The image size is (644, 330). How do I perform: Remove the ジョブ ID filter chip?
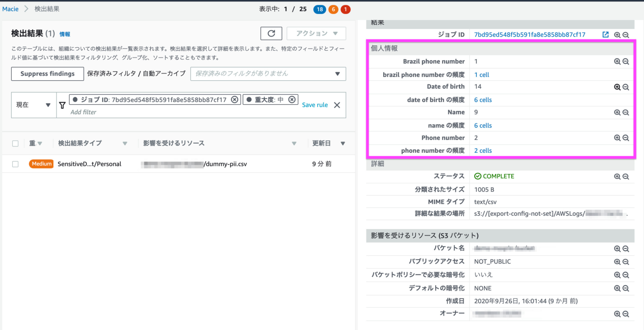click(235, 99)
